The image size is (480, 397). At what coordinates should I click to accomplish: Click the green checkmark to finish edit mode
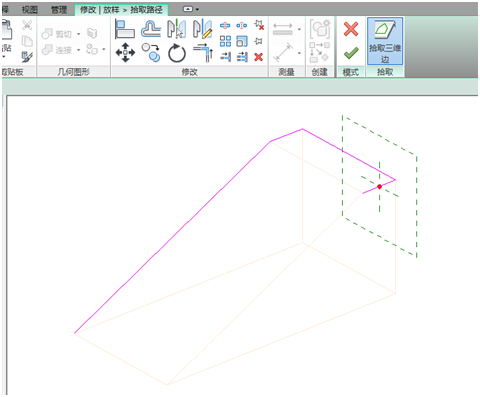pos(351,53)
